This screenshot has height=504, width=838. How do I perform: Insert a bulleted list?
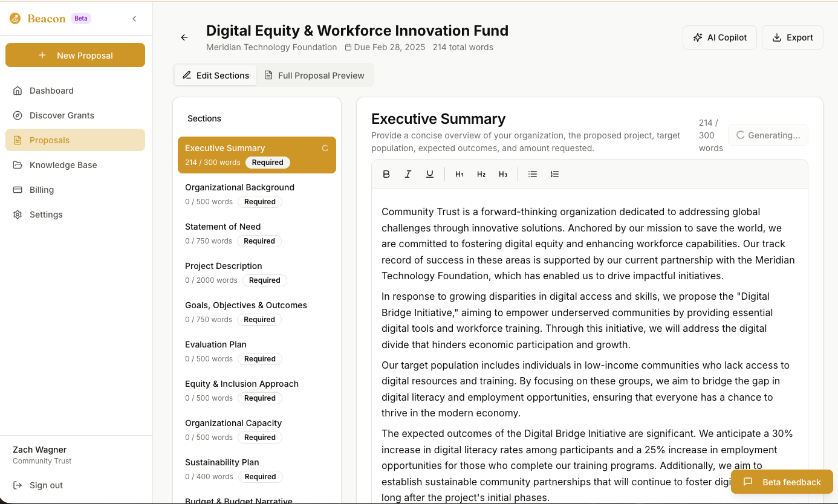[532, 174]
